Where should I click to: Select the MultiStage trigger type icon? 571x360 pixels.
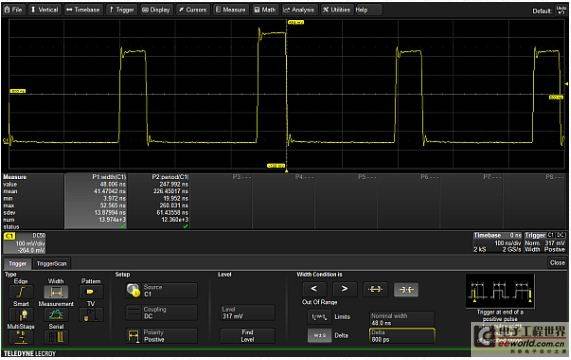click(x=21, y=337)
